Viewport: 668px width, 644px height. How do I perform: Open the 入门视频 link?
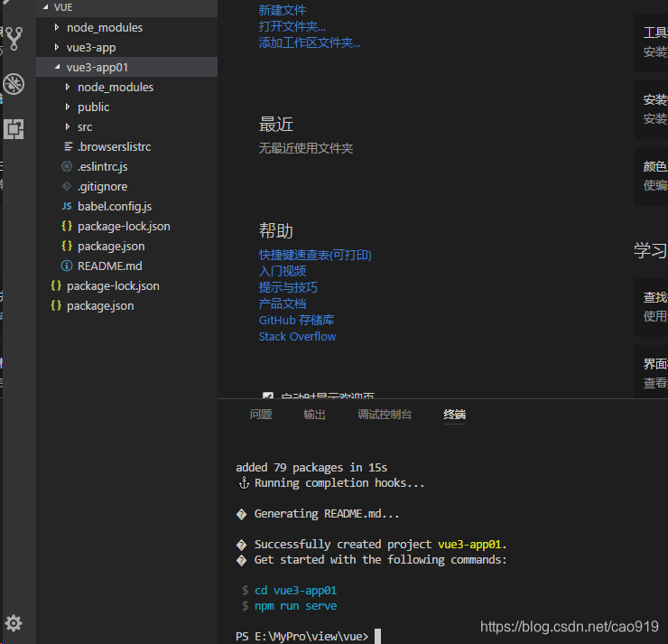[283, 271]
